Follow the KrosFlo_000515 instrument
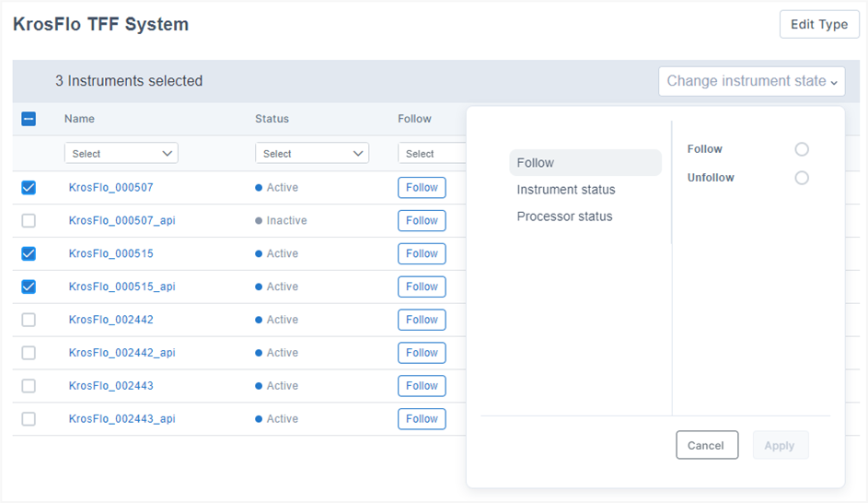Image resolution: width=868 pixels, height=503 pixels. [422, 253]
